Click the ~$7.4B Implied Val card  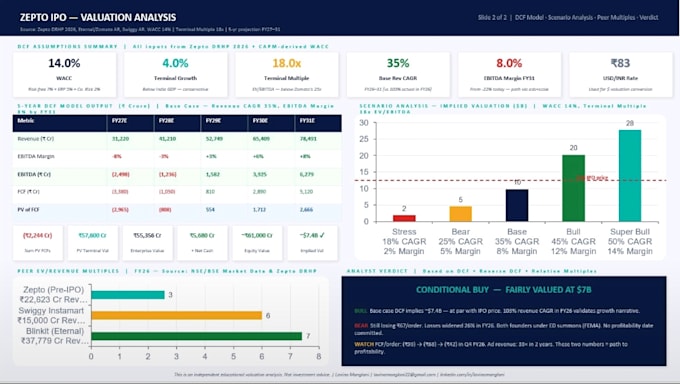click(x=312, y=243)
